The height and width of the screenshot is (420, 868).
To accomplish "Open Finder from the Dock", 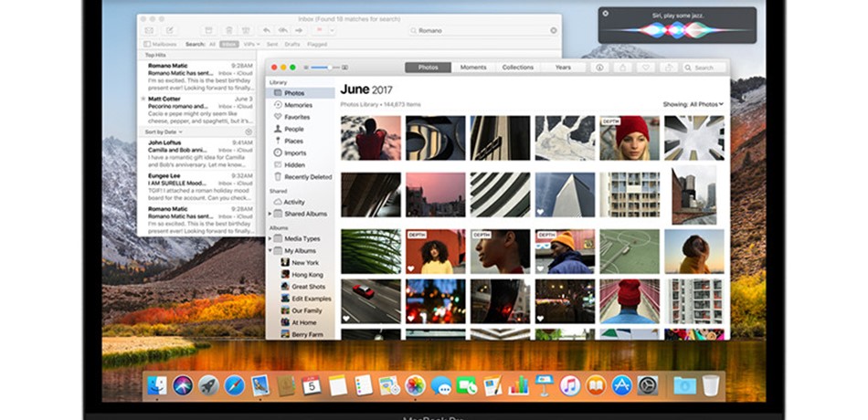I will point(157,385).
